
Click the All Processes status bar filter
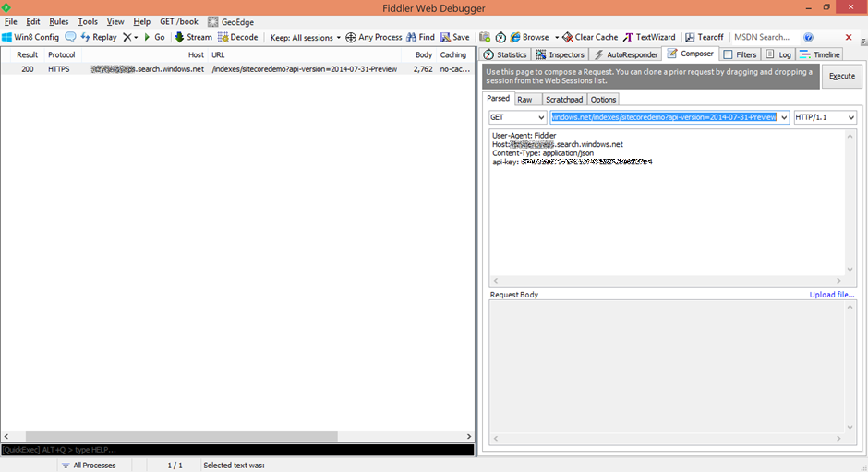pyautogui.click(x=90, y=466)
